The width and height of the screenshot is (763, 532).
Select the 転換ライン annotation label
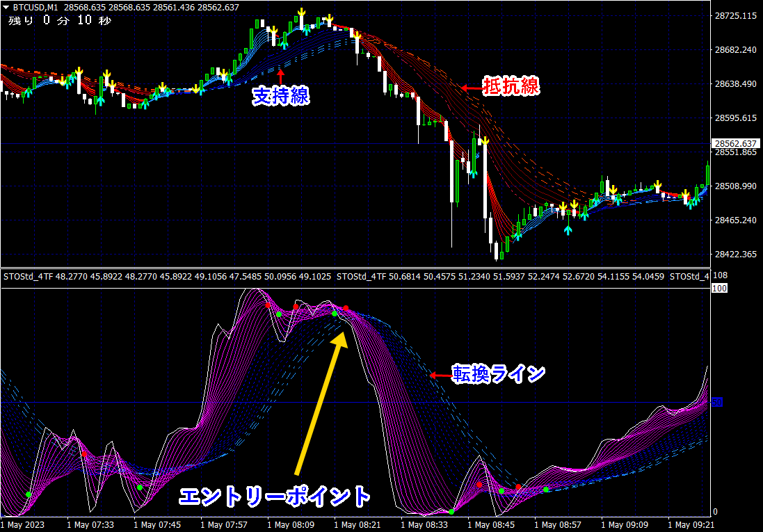coord(498,374)
